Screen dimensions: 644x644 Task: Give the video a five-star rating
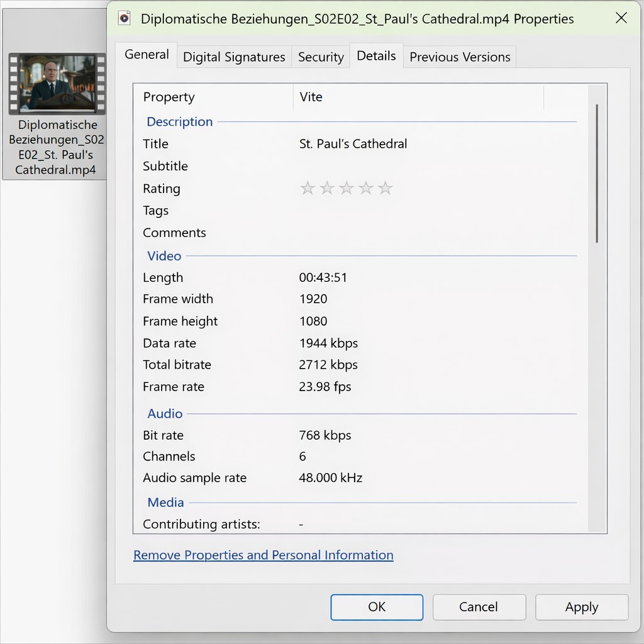pyautogui.click(x=387, y=187)
